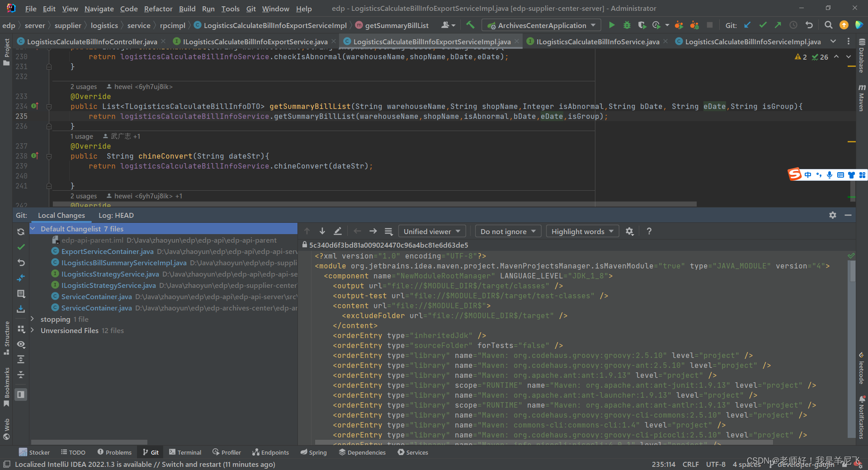Open the Refactor menu
The image size is (868, 470).
[x=158, y=9]
